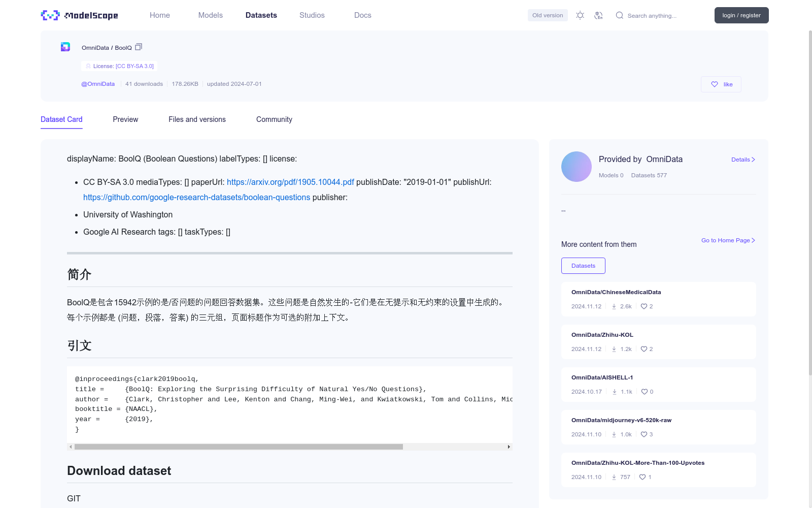Open the Home menu item
812x508 pixels.
tap(160, 15)
